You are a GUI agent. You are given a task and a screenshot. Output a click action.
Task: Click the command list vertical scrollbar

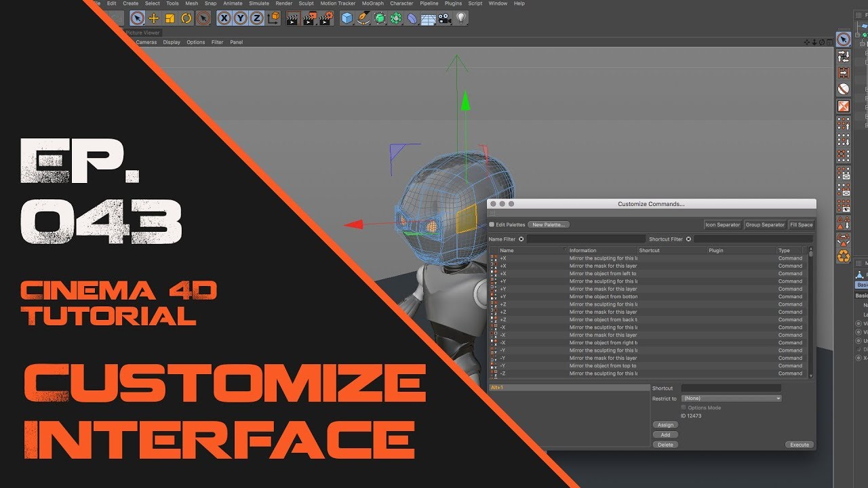click(810, 312)
